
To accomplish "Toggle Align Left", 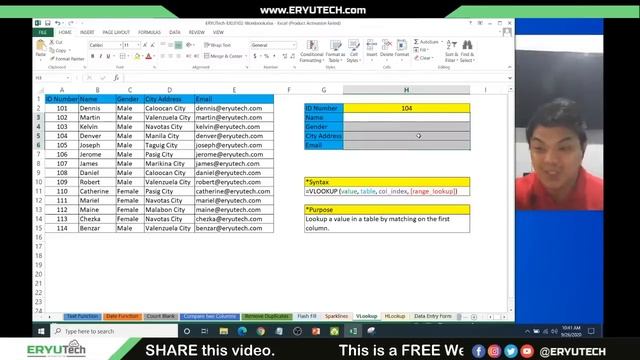I will tap(163, 56).
